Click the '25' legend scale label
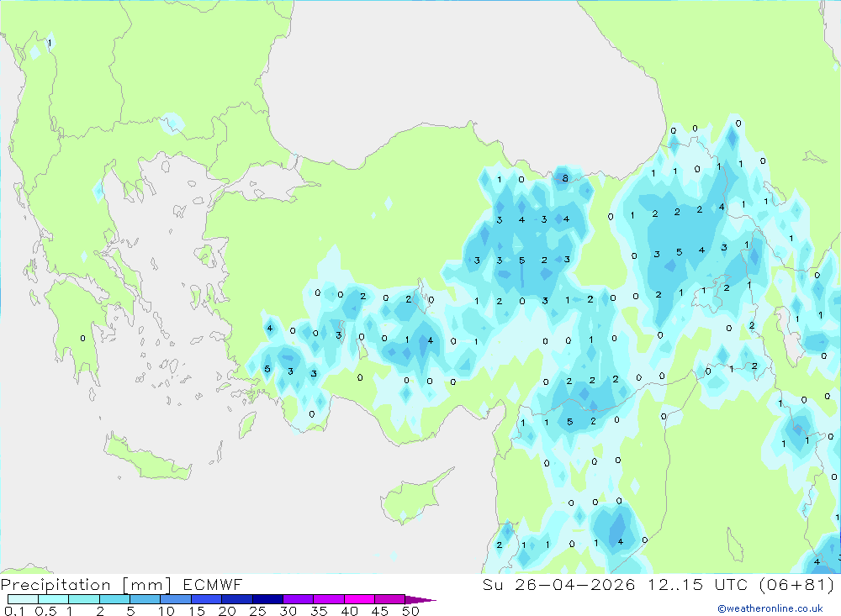 click(258, 611)
